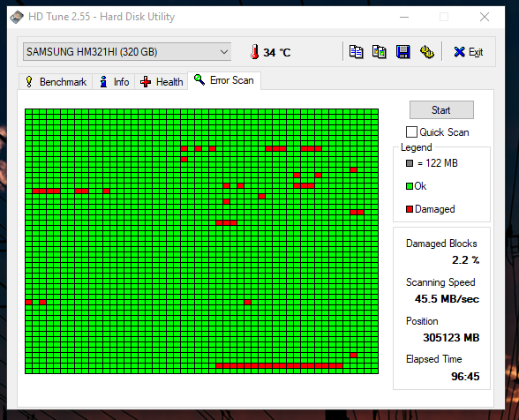Switch to the Health tab

[x=162, y=82]
